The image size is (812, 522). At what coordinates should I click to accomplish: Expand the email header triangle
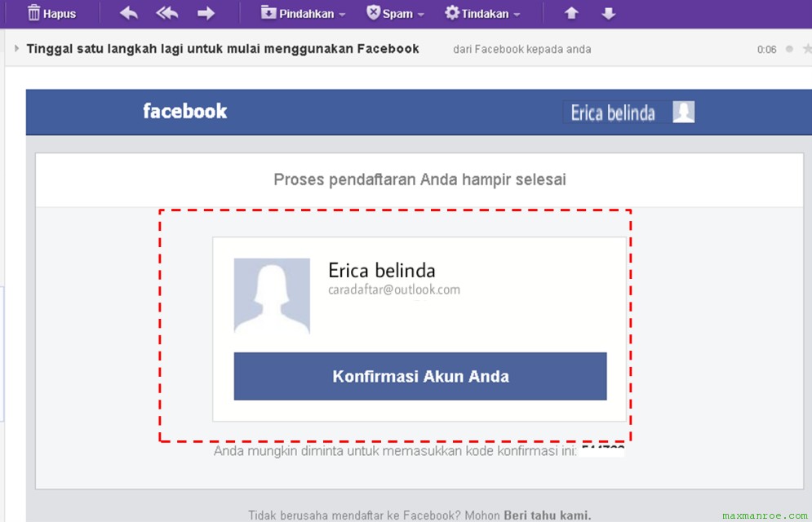pos(16,49)
